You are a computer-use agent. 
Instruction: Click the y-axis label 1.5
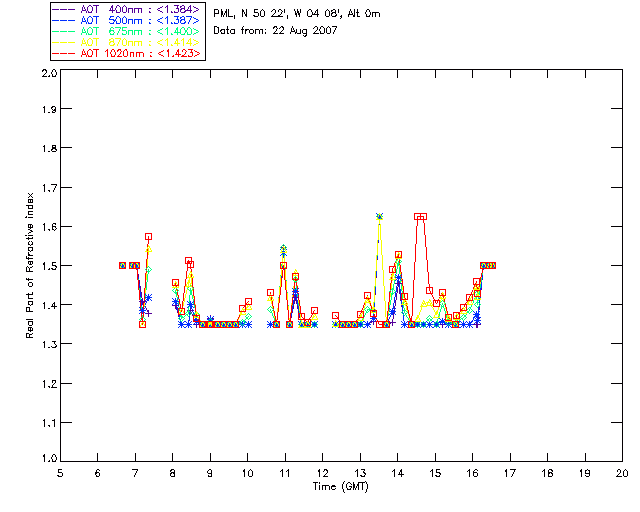(49, 266)
